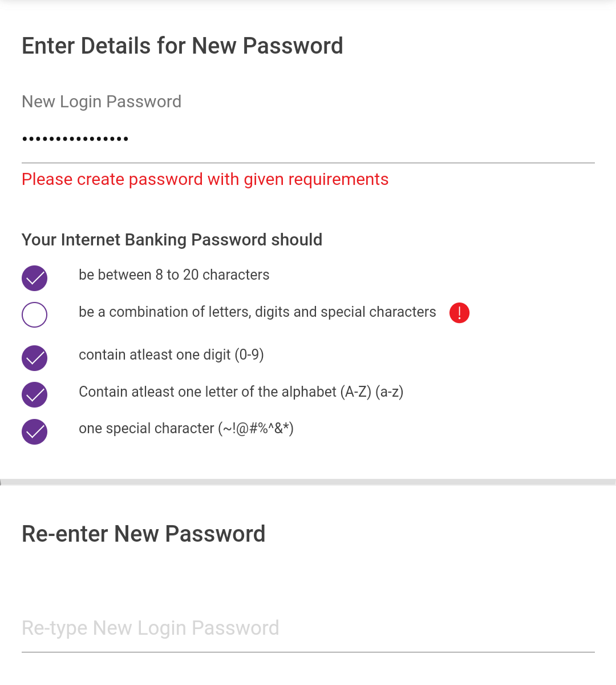The height and width of the screenshot is (685, 616).
Task: Click the 'Contain atleast one letter' requirement text
Action: coord(241,392)
